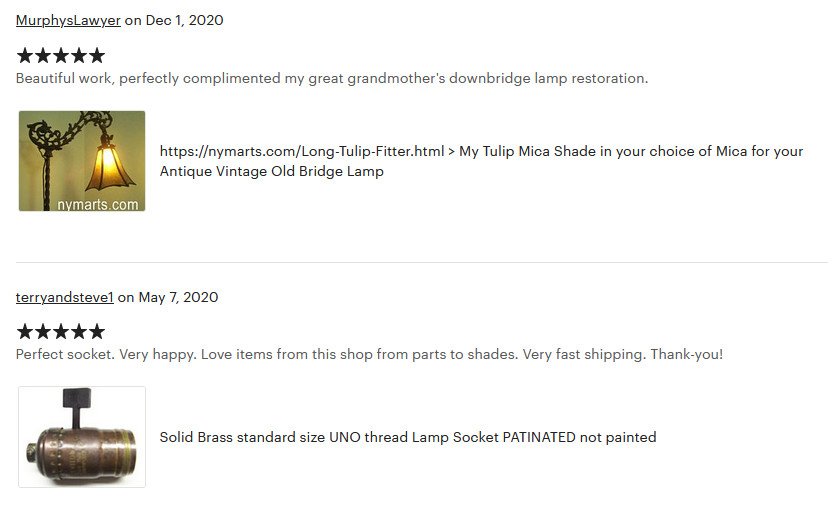The height and width of the screenshot is (508, 828).
Task: Click the 'Antique Vintage Old Bridge Lamp' line
Action: coord(272,172)
